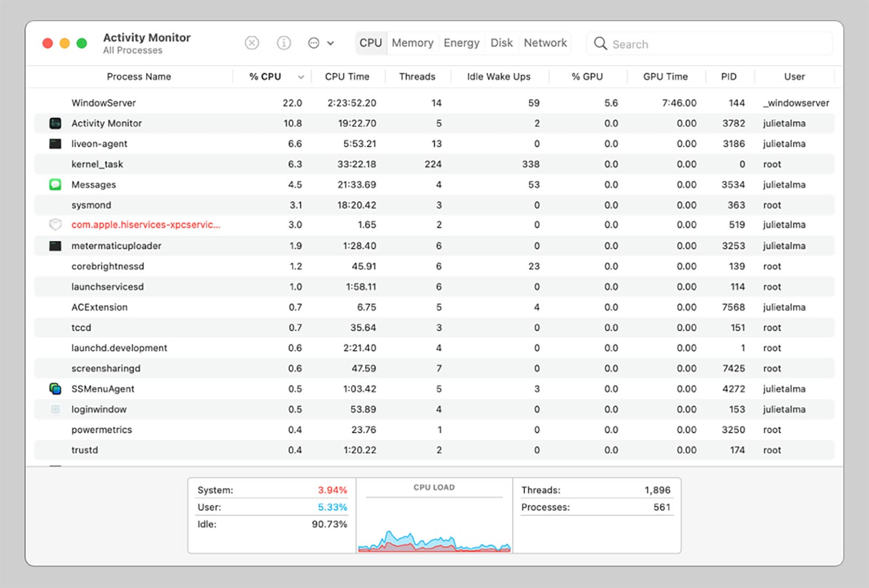Sort by the Threads column header
869x588 pixels.
[417, 77]
